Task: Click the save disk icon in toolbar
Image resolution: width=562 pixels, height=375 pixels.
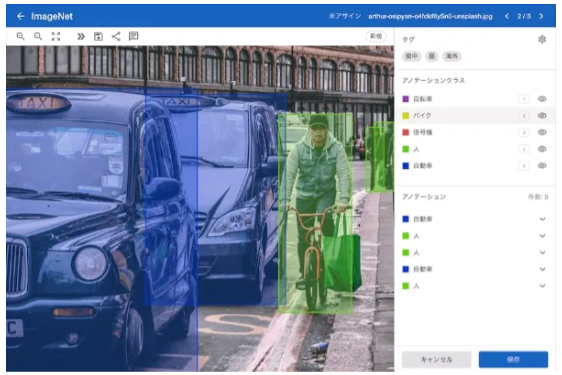Action: 98,36
